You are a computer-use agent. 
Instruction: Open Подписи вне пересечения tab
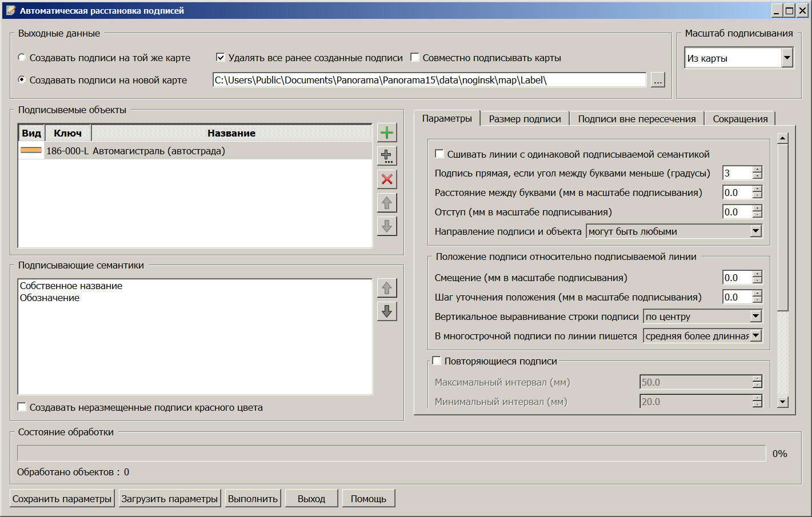(637, 119)
